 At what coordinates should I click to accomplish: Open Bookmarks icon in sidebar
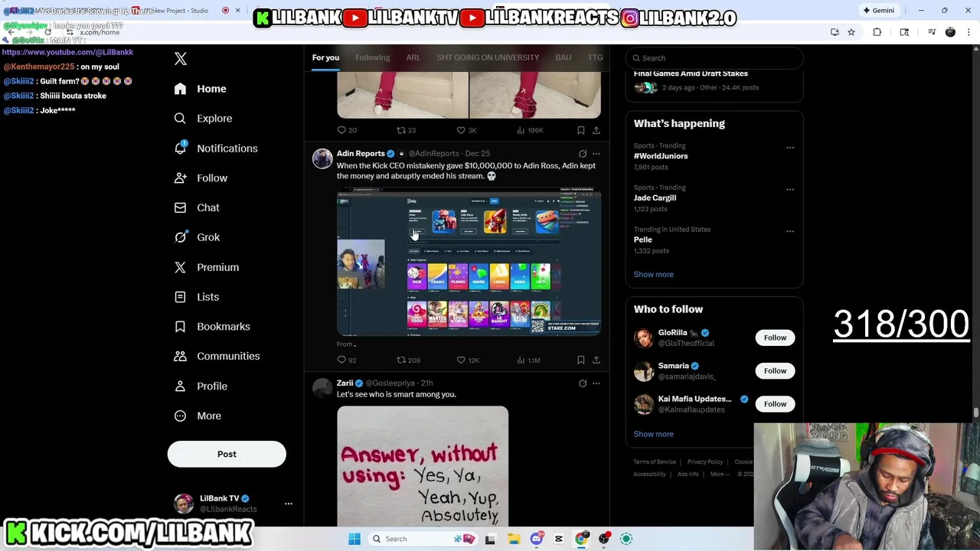point(180,326)
